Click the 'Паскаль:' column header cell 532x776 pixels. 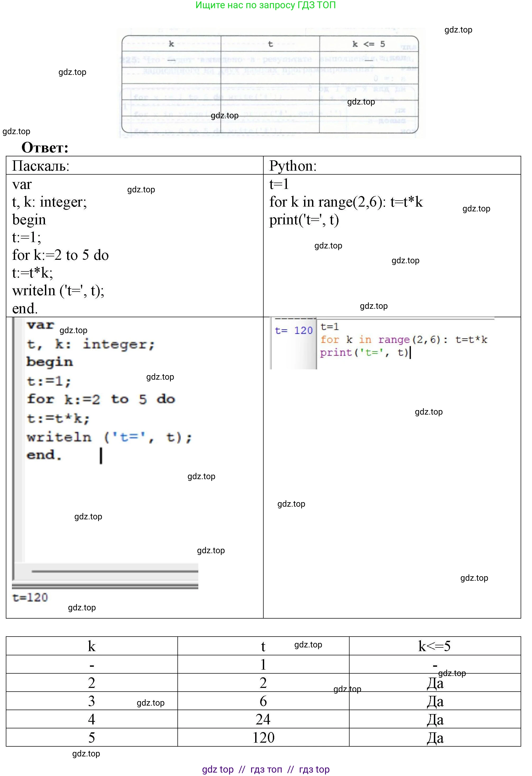click(x=41, y=166)
